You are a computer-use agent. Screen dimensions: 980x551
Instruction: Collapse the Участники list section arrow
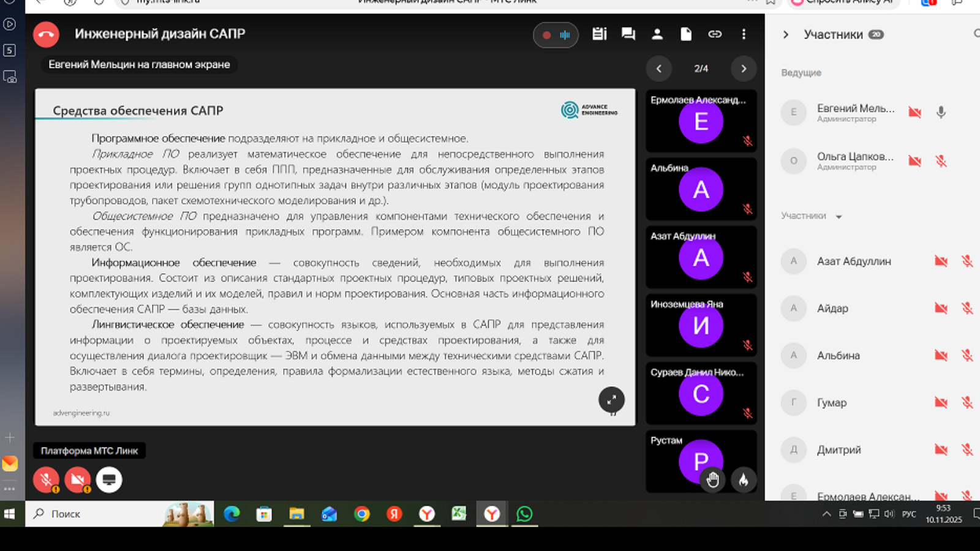pos(839,217)
